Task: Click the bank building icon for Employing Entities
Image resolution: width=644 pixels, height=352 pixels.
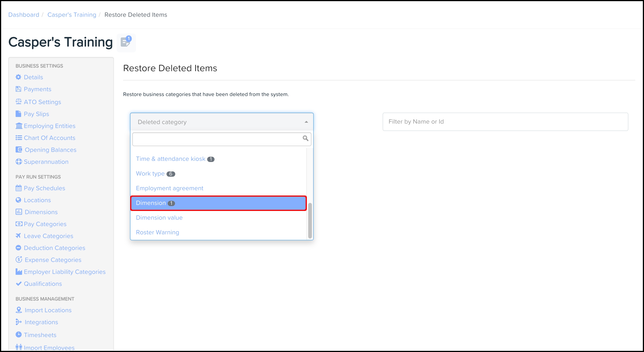Action: pos(19,126)
